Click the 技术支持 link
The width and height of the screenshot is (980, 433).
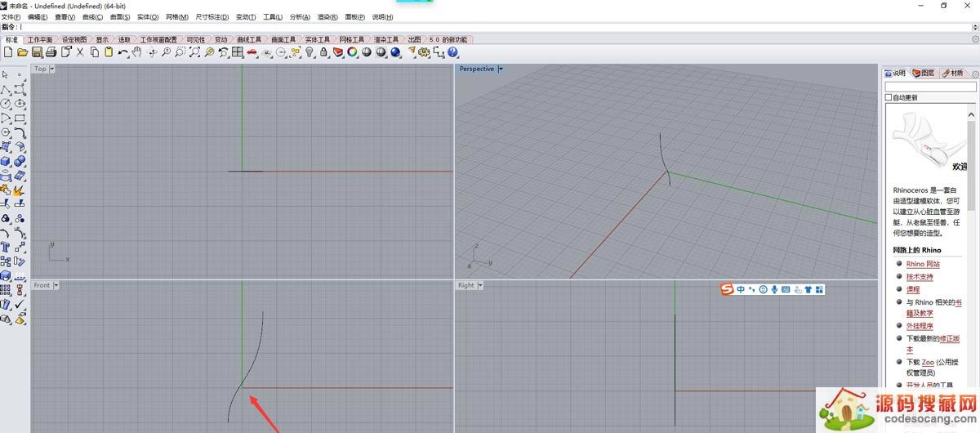click(919, 276)
